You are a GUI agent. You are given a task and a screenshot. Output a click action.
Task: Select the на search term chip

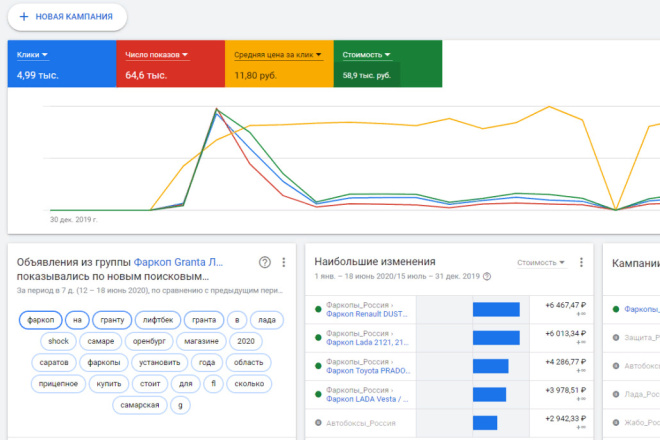(77, 320)
